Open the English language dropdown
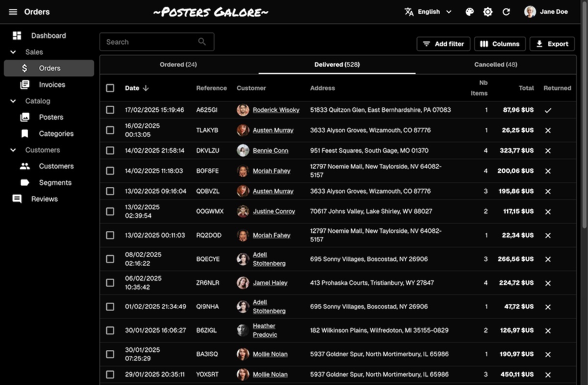 (428, 12)
